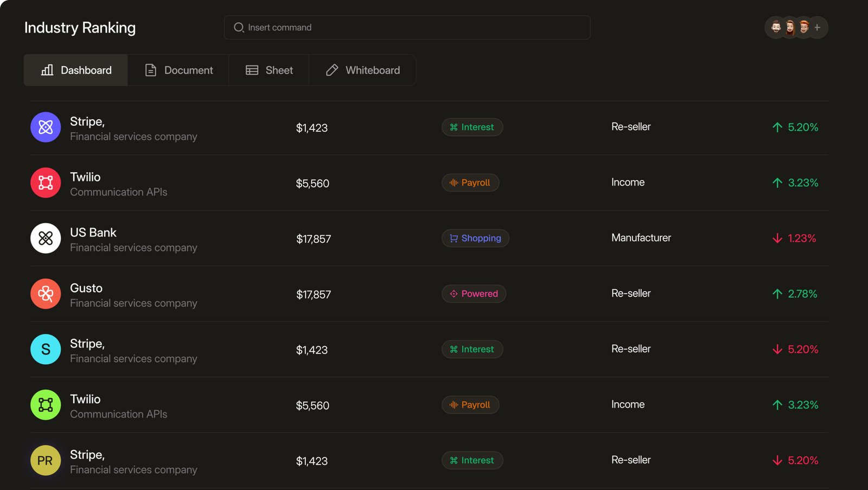Screen dimensions: 868x490
Task: Click Interest tag in the cyan S Stripe row
Action: (x=472, y=349)
